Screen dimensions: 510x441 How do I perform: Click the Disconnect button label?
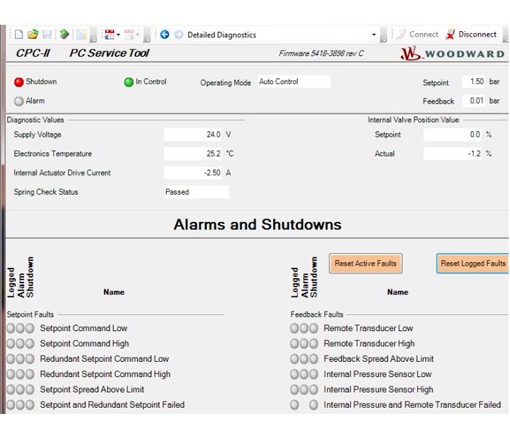tap(477, 34)
